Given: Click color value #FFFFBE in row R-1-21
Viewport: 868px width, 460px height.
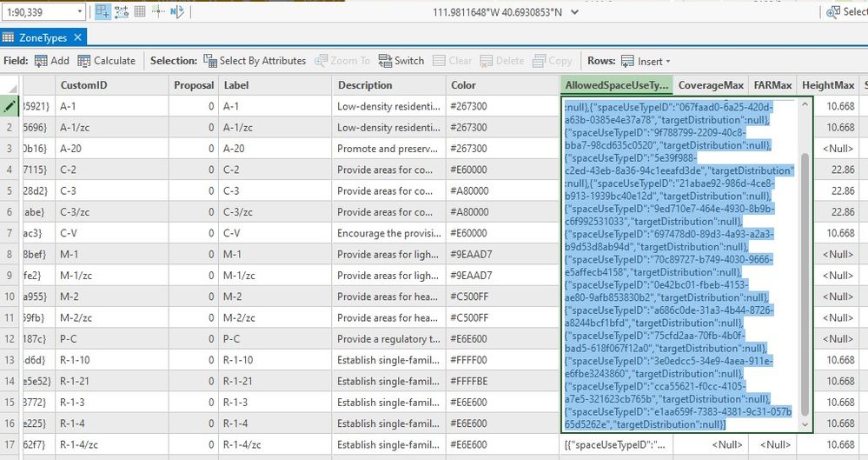Looking at the screenshot, I should (x=502, y=381).
